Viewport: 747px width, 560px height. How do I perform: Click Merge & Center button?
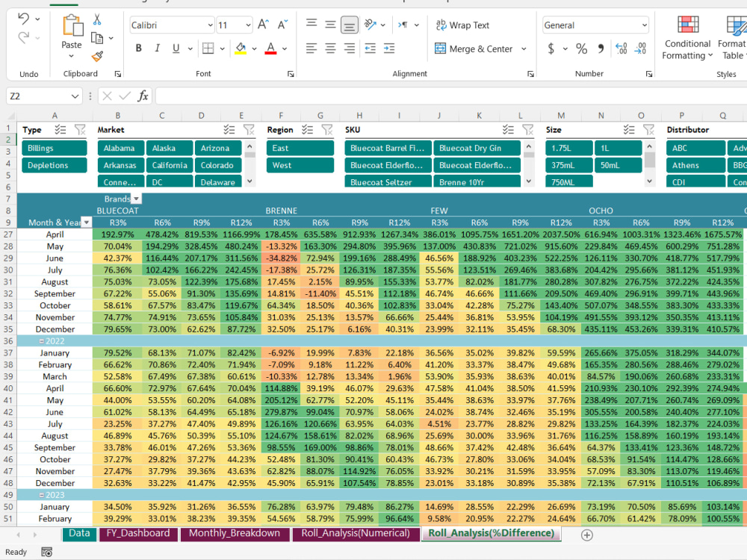(474, 49)
